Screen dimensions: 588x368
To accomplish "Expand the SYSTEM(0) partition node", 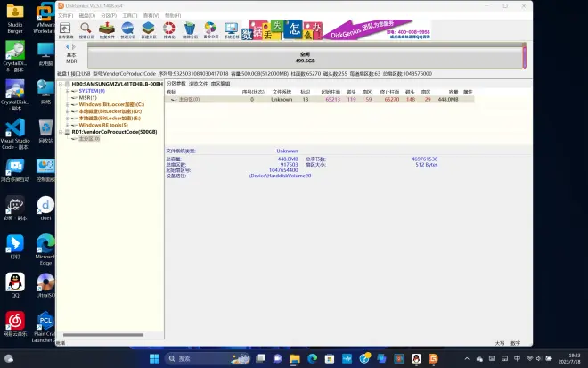I will click(x=69, y=91).
